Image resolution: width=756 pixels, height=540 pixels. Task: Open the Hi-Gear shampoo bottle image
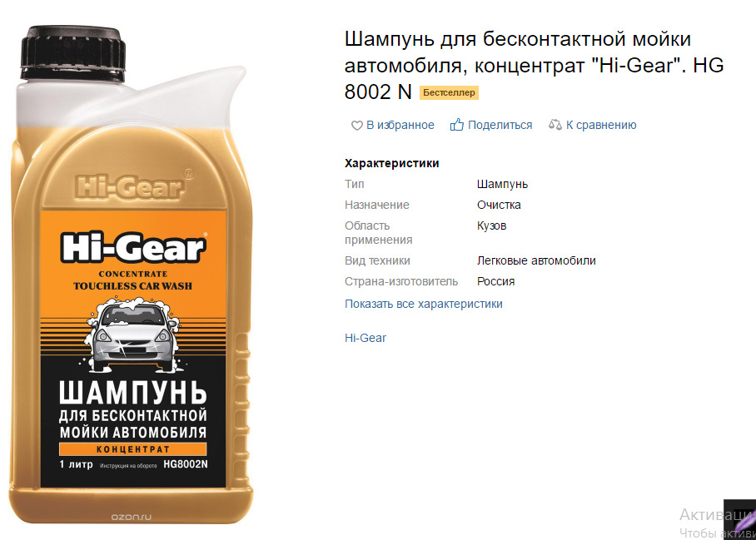(132, 275)
